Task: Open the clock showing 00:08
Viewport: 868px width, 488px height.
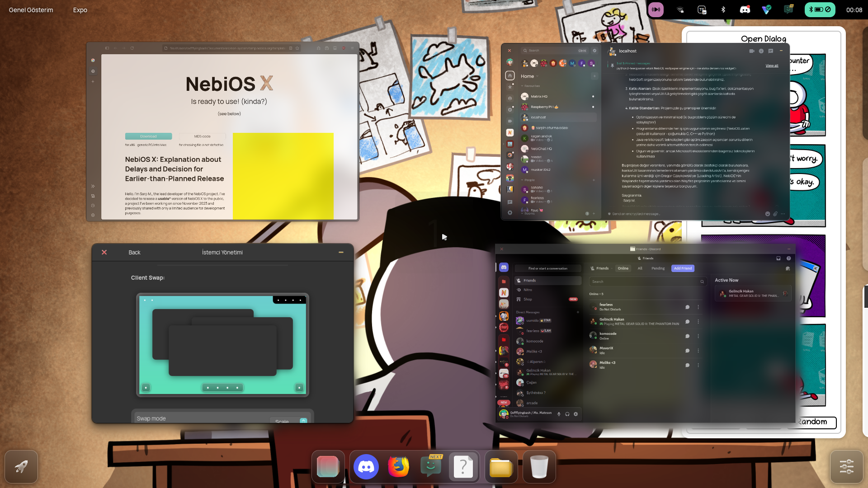Action: [x=854, y=10]
